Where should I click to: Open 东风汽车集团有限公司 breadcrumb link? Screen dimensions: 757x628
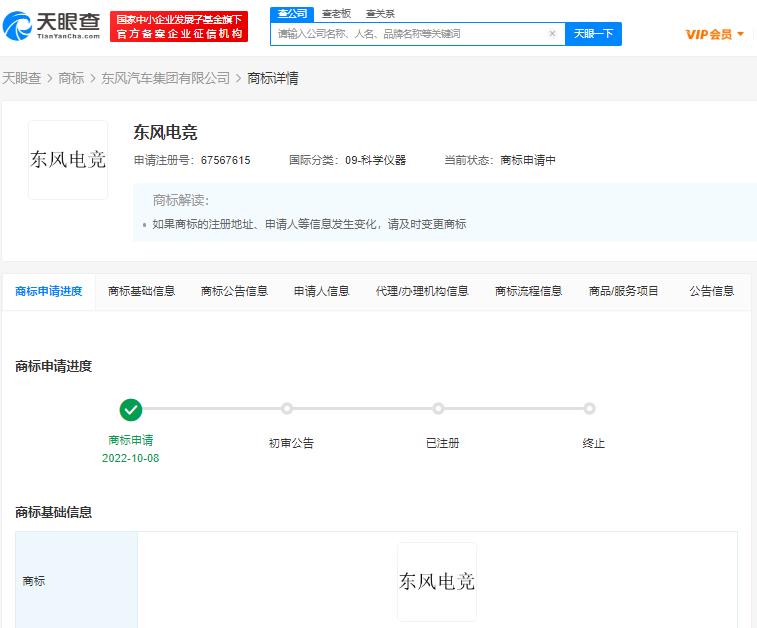click(165, 78)
